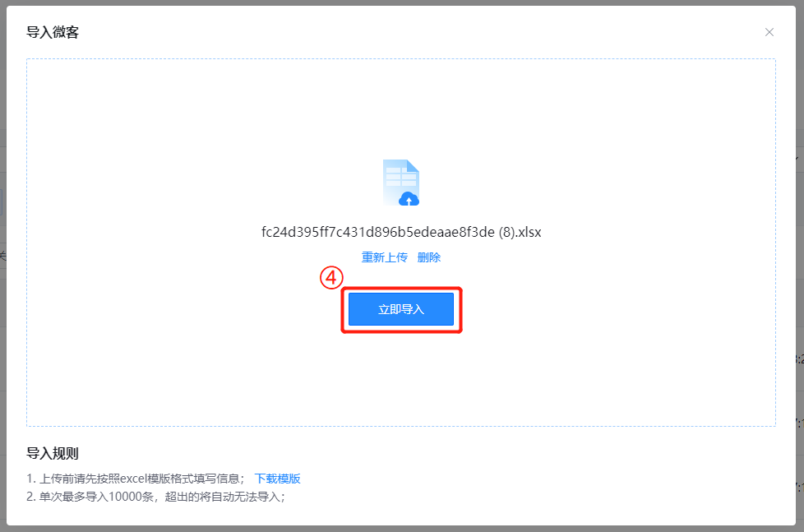Click the partially hidden chevron behind dialog's right edge
804x532 pixels.
tap(799, 159)
